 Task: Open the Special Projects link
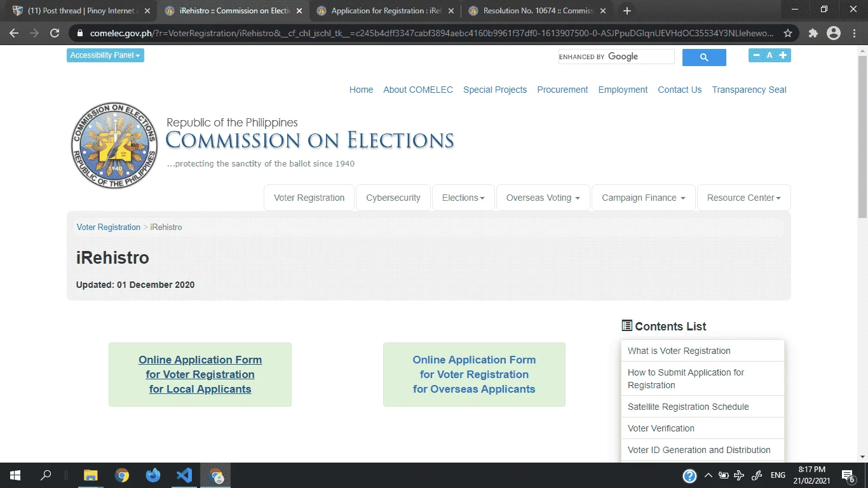(x=495, y=90)
